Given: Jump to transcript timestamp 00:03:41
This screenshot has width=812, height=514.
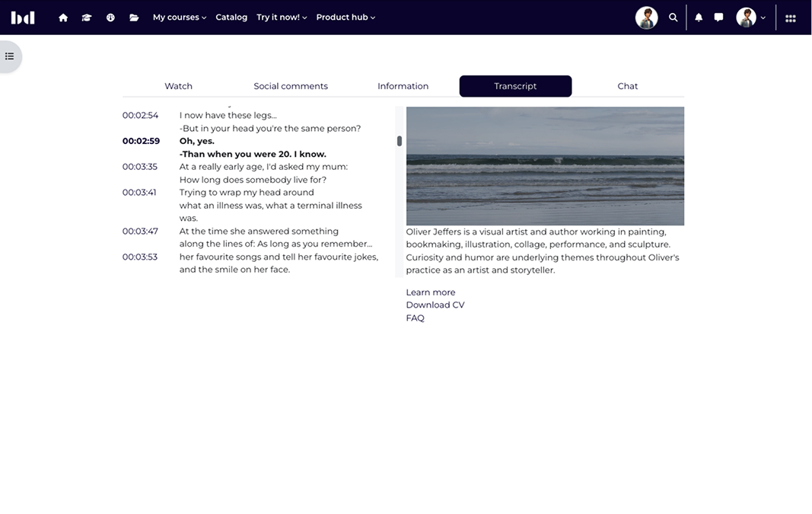Looking at the screenshot, I should point(139,193).
